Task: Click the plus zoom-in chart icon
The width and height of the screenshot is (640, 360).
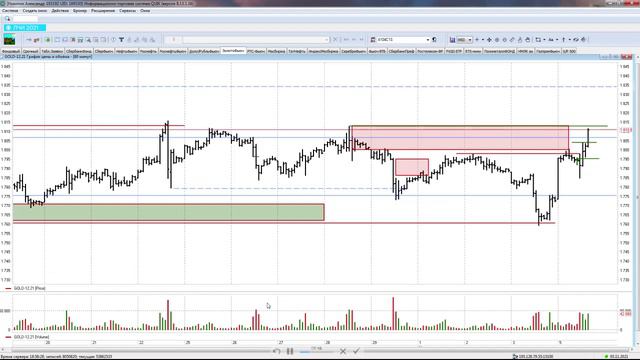Action: tap(477, 40)
